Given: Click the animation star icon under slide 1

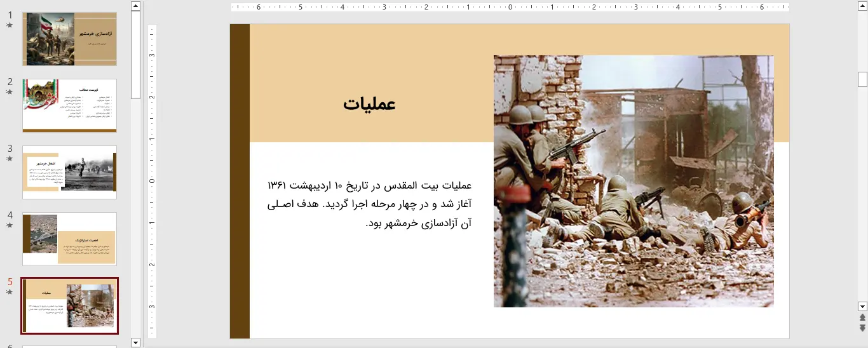Looking at the screenshot, I should pyautogui.click(x=10, y=25).
